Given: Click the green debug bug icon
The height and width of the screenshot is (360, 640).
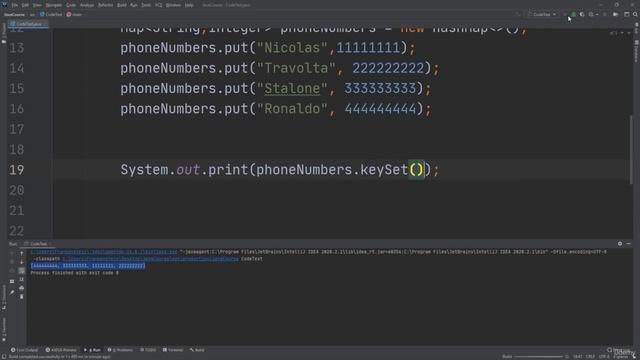Looking at the screenshot, I should pos(573,15).
